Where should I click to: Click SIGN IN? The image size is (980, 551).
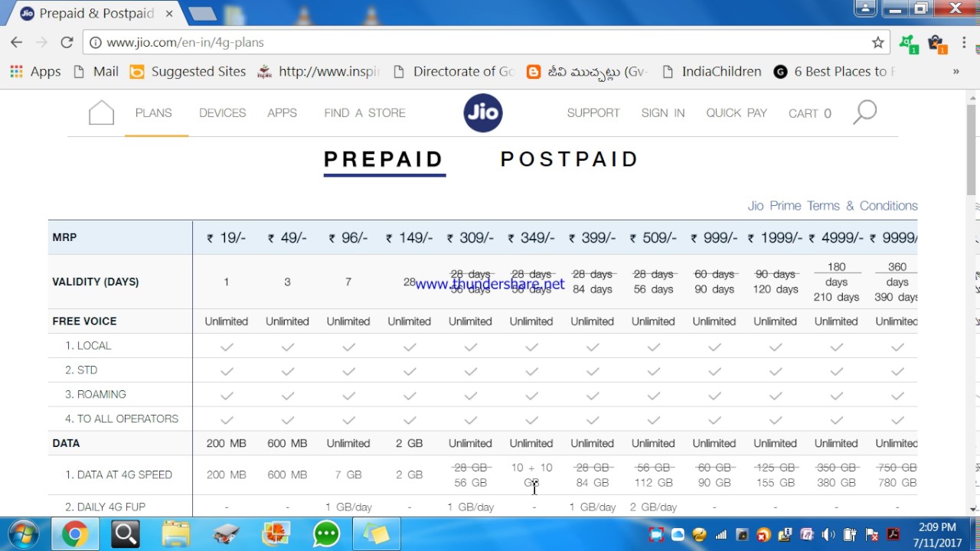pos(663,112)
